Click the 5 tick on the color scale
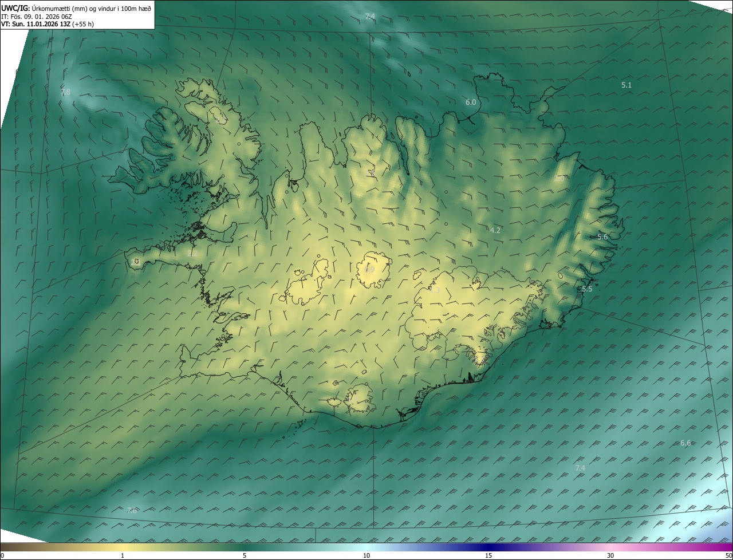This screenshot has width=733, height=560. (245, 555)
